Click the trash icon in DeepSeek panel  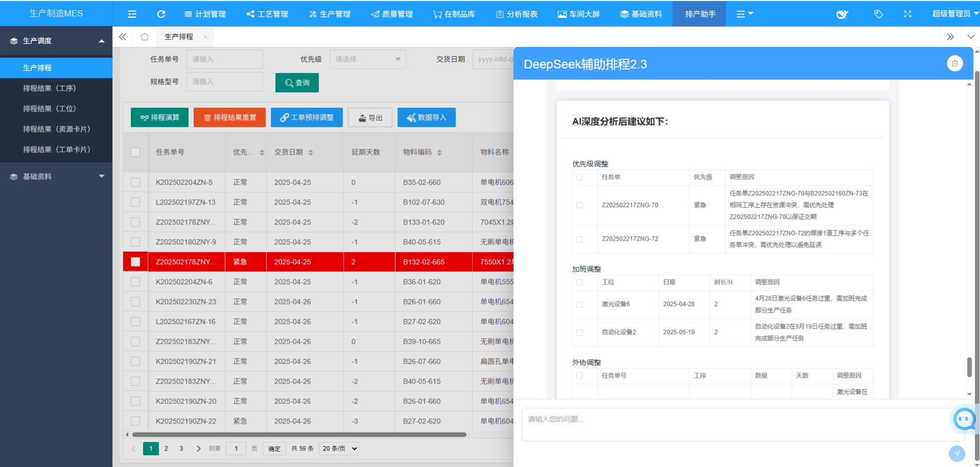tap(954, 63)
